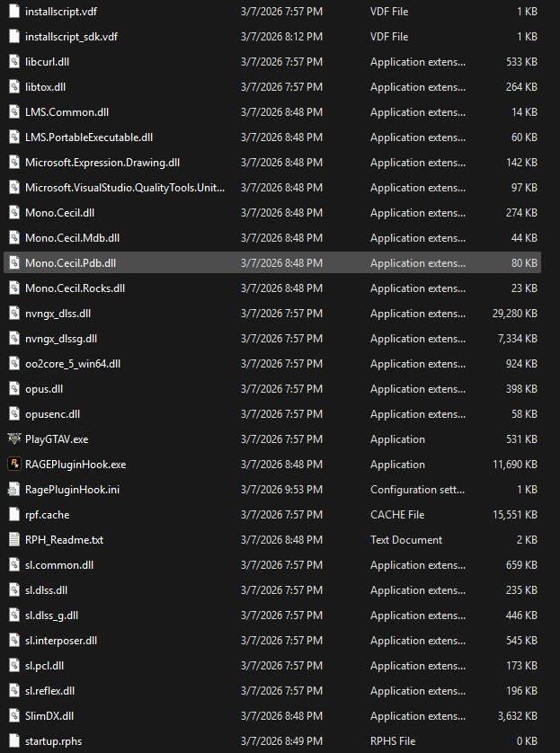Click the RPHS File type cell

tap(393, 741)
